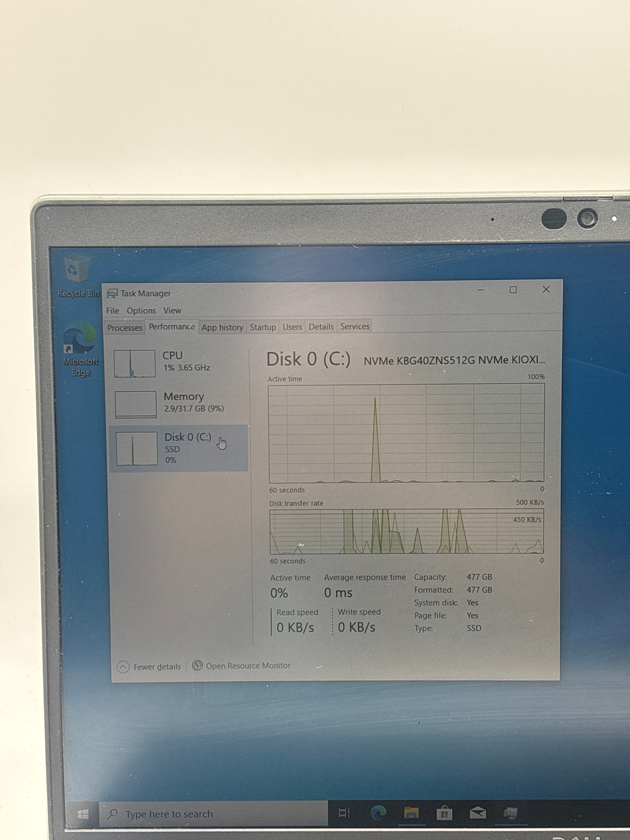Click the '2.9/31.7 GB (9%)' memory value

coord(194,409)
